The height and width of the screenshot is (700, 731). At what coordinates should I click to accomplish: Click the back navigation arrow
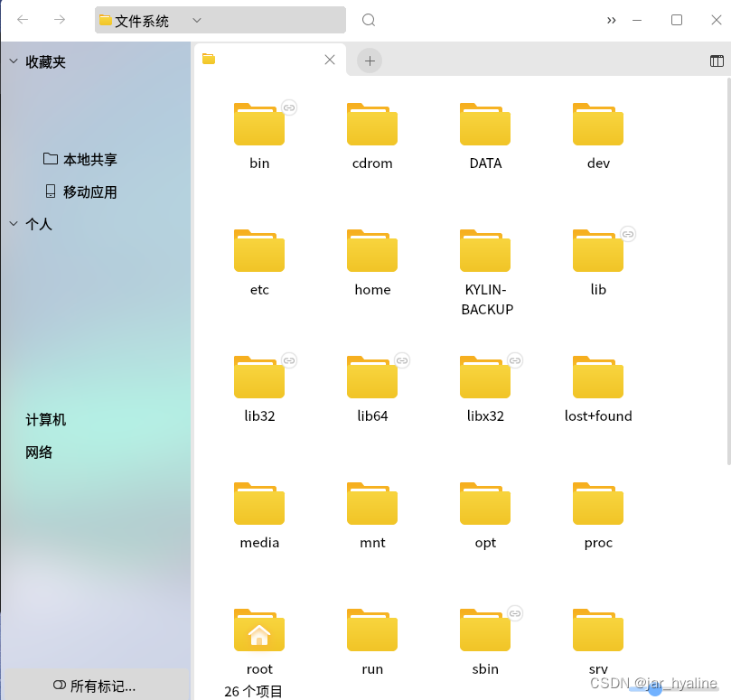(22, 19)
